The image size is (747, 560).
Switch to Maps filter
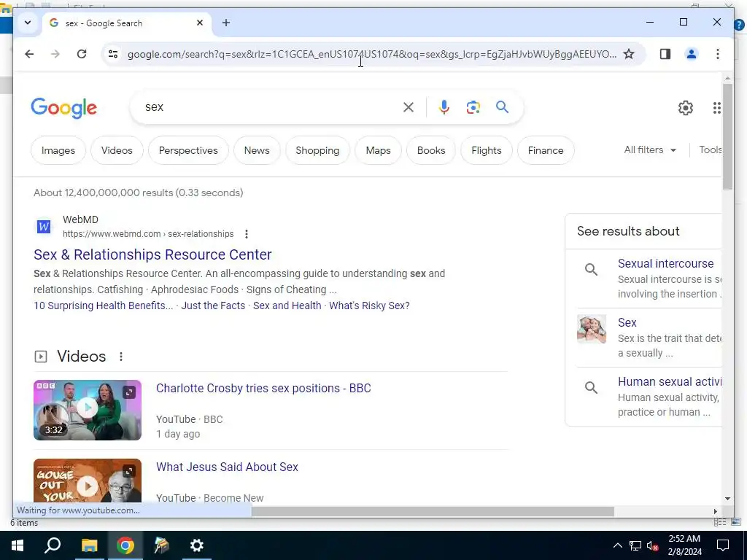coord(379,150)
